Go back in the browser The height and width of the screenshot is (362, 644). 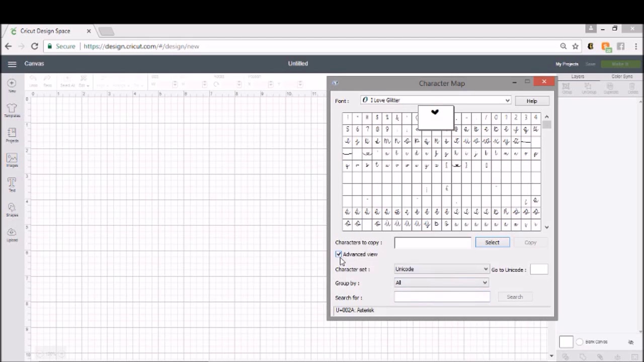click(8, 46)
